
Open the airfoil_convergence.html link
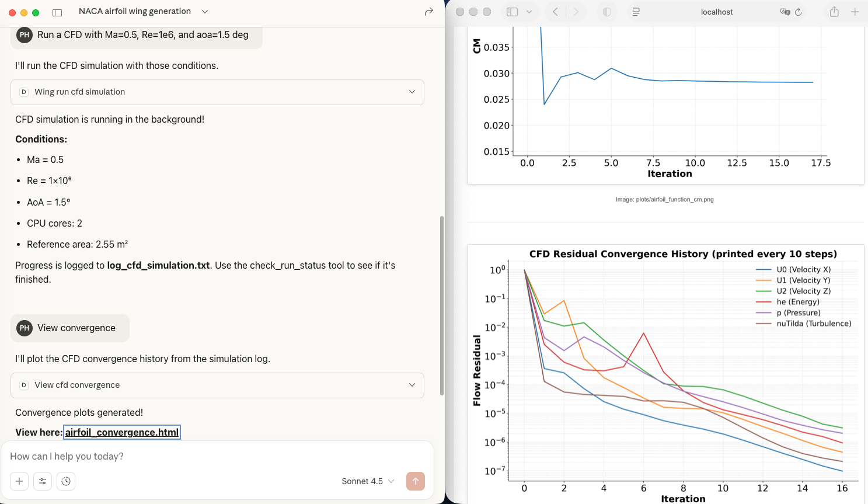[122, 432]
